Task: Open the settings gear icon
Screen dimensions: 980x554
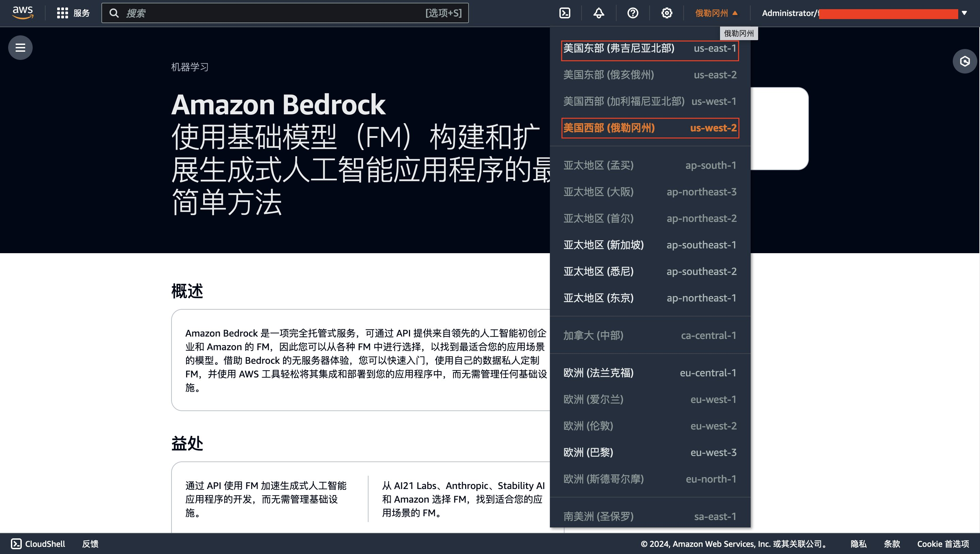Action: [x=667, y=13]
